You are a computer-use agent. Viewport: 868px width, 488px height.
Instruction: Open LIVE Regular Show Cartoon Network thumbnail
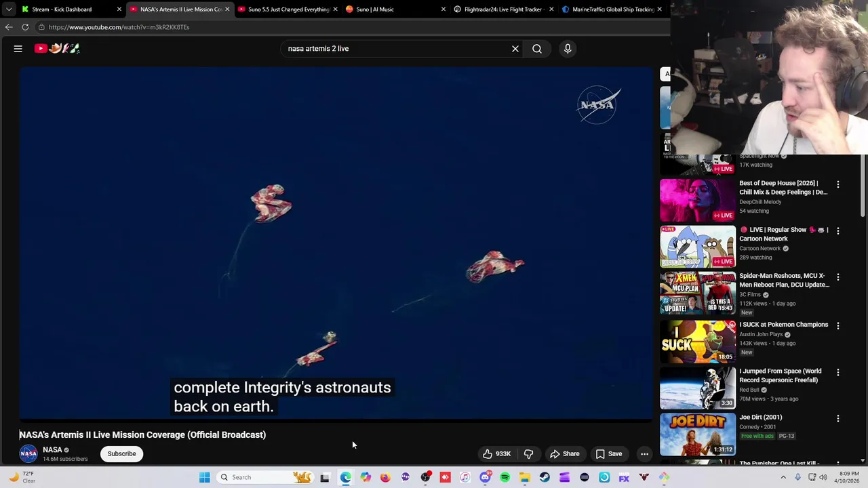tap(698, 247)
